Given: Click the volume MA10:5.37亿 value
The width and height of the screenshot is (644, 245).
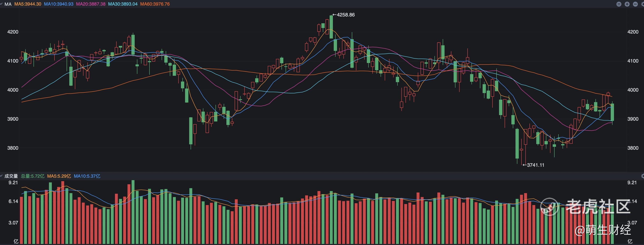Looking at the screenshot, I should coord(87,176).
